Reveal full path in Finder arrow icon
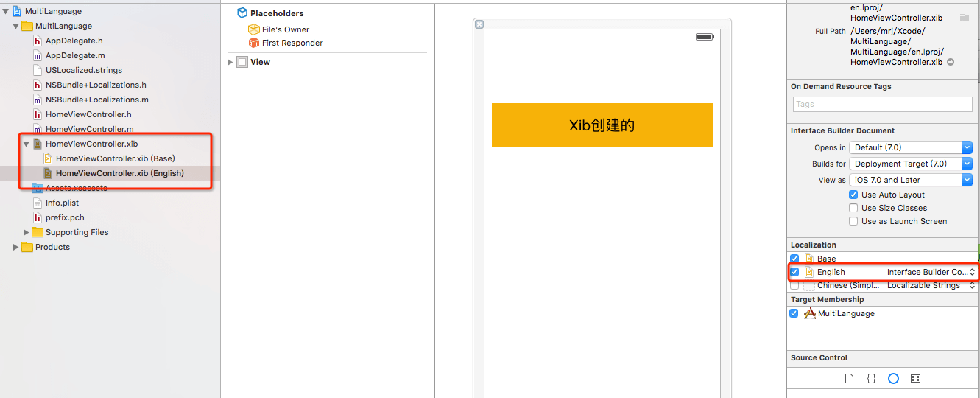The width and height of the screenshot is (980, 398). pos(951,62)
